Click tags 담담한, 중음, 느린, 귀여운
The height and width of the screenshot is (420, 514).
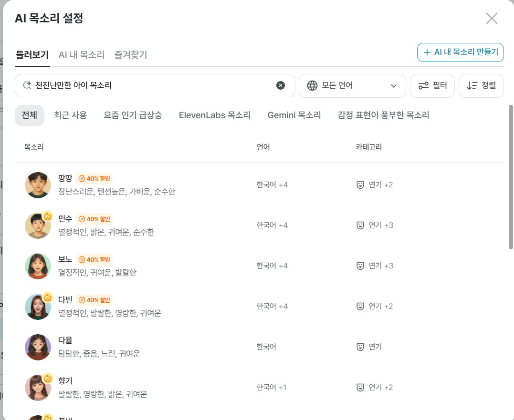(99, 354)
